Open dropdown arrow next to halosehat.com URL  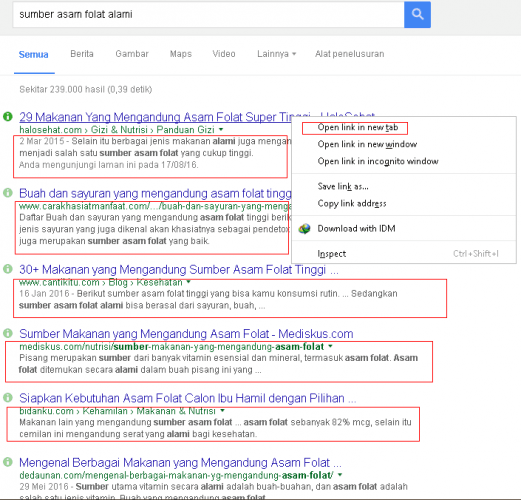coord(221,129)
